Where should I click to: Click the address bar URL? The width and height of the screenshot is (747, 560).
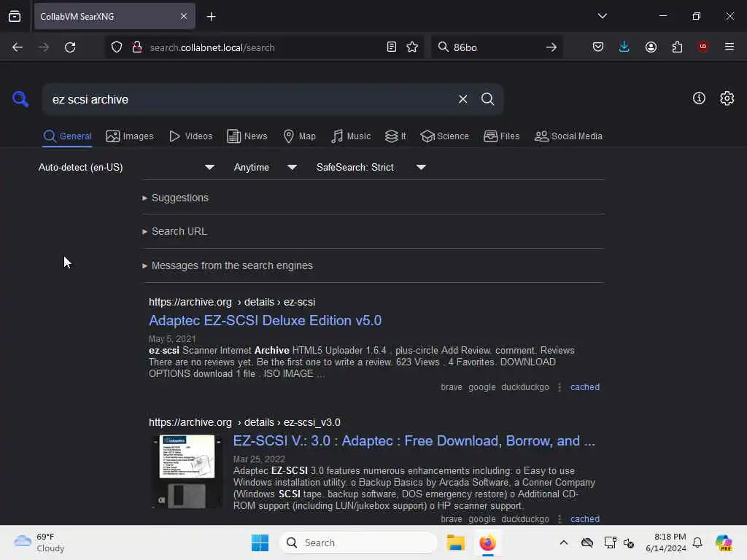212,47
